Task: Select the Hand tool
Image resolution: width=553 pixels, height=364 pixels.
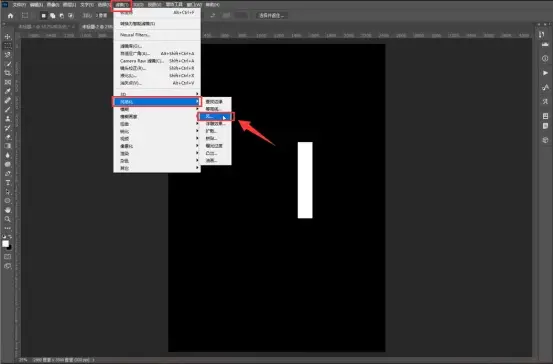Action: point(7,210)
